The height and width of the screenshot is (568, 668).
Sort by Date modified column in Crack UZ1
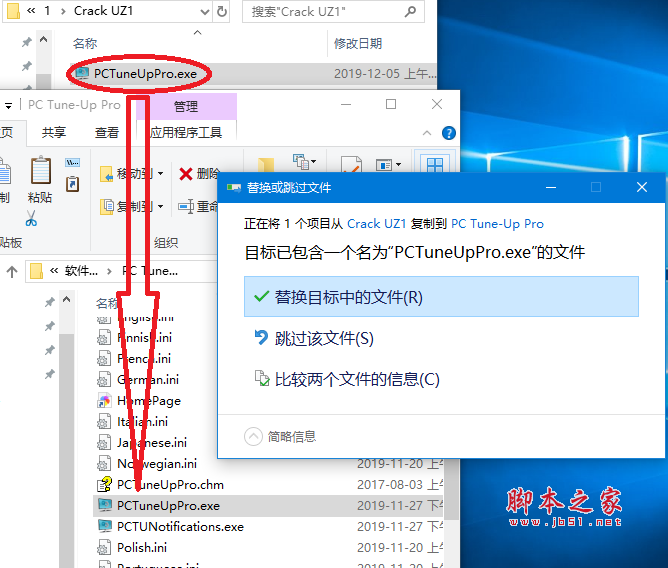[x=358, y=43]
